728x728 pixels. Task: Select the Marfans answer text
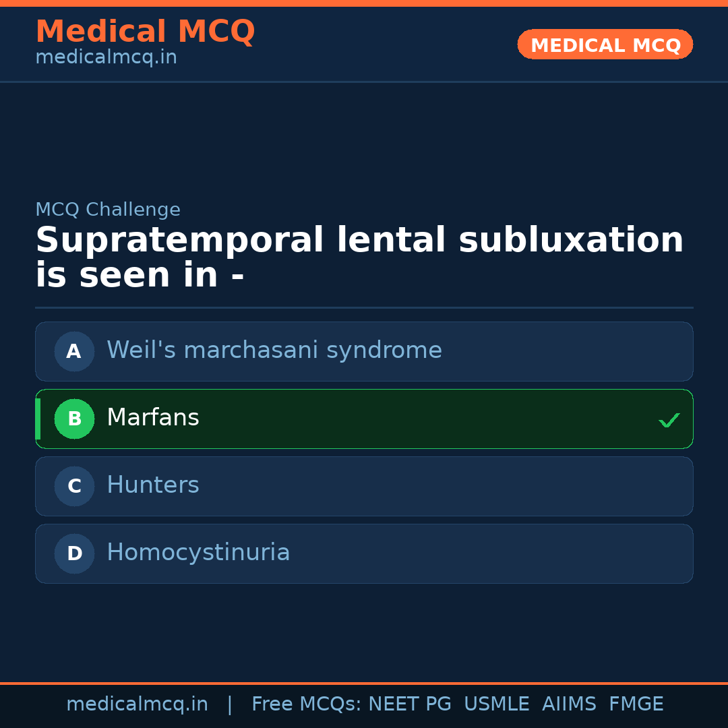click(153, 418)
